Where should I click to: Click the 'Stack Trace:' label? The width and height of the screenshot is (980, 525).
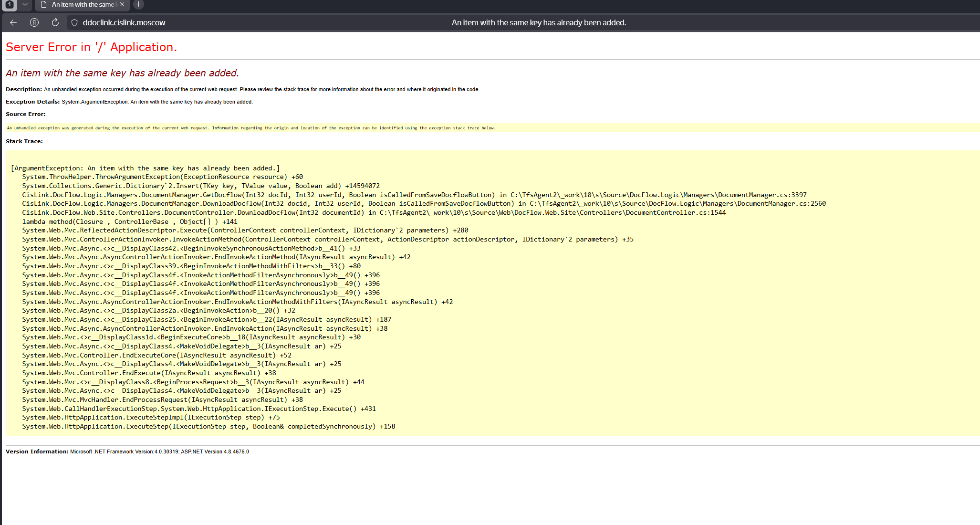point(24,141)
